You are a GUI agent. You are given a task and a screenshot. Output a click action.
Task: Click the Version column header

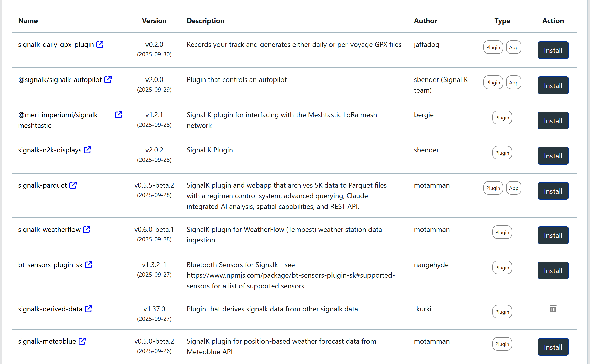tap(154, 21)
